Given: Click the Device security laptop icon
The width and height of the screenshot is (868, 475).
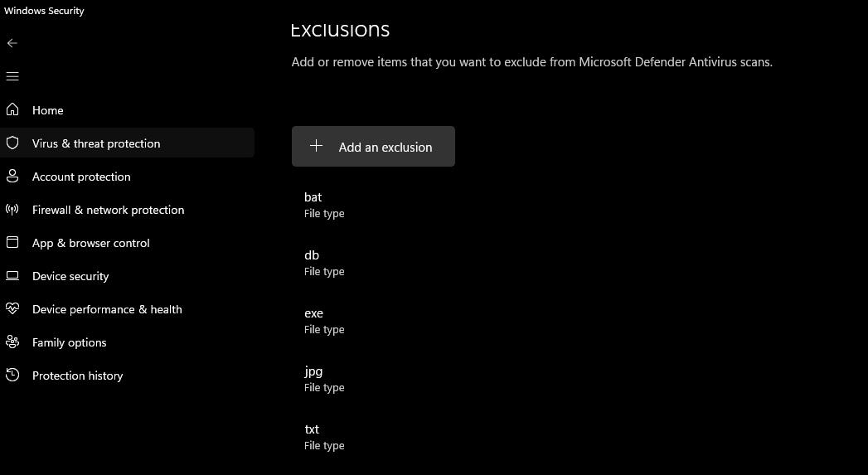Looking at the screenshot, I should tap(12, 276).
